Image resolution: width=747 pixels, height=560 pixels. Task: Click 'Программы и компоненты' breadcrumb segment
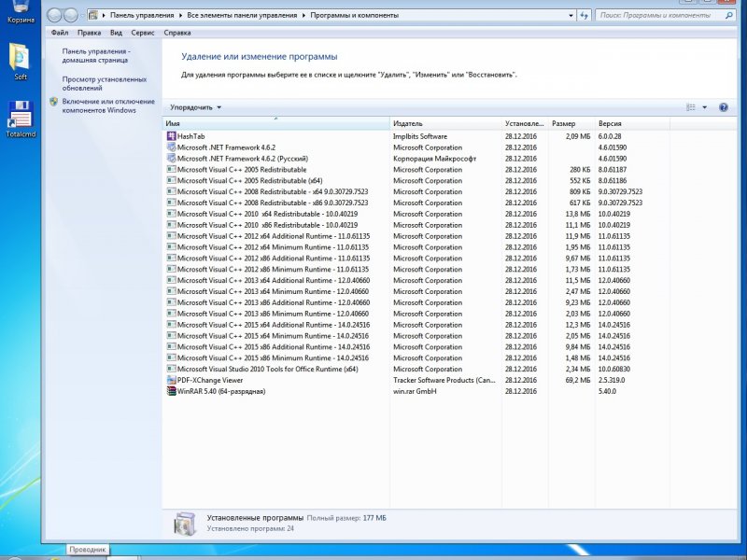point(355,15)
